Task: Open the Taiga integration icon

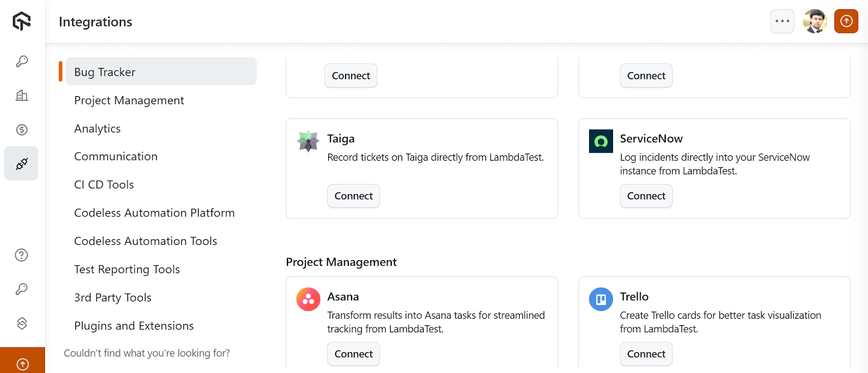Action: click(308, 141)
